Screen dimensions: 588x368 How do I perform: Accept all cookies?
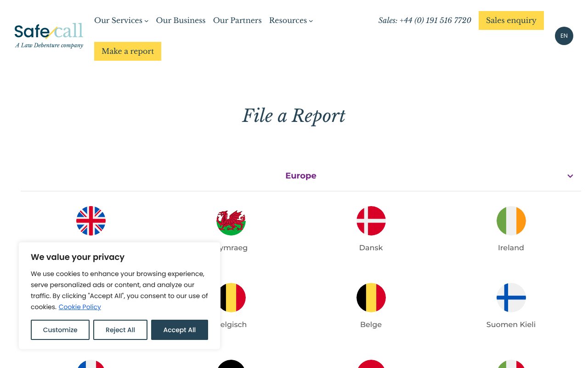(x=179, y=330)
